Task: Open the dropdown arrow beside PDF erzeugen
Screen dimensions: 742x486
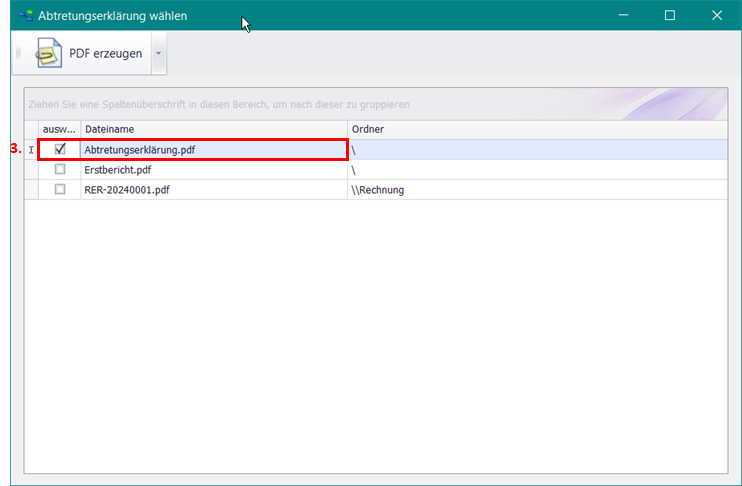Action: pos(158,54)
